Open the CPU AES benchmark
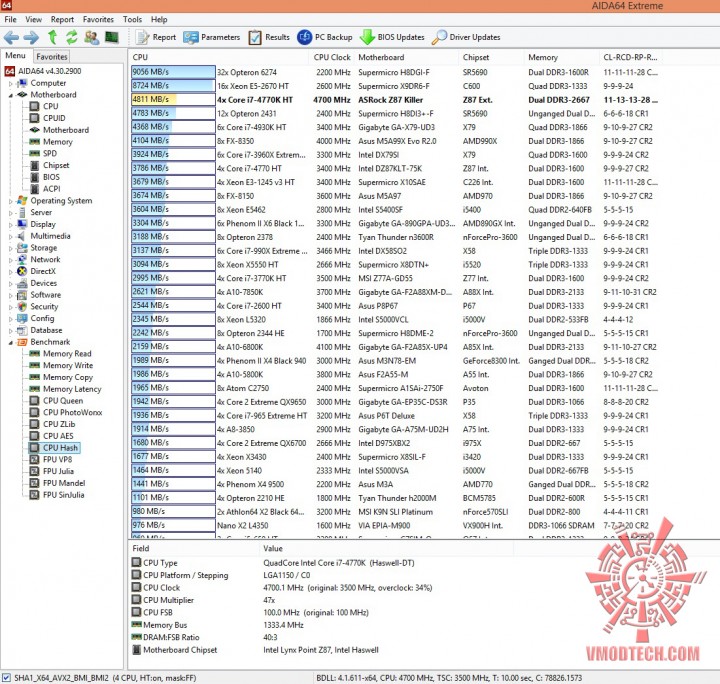 [58, 436]
